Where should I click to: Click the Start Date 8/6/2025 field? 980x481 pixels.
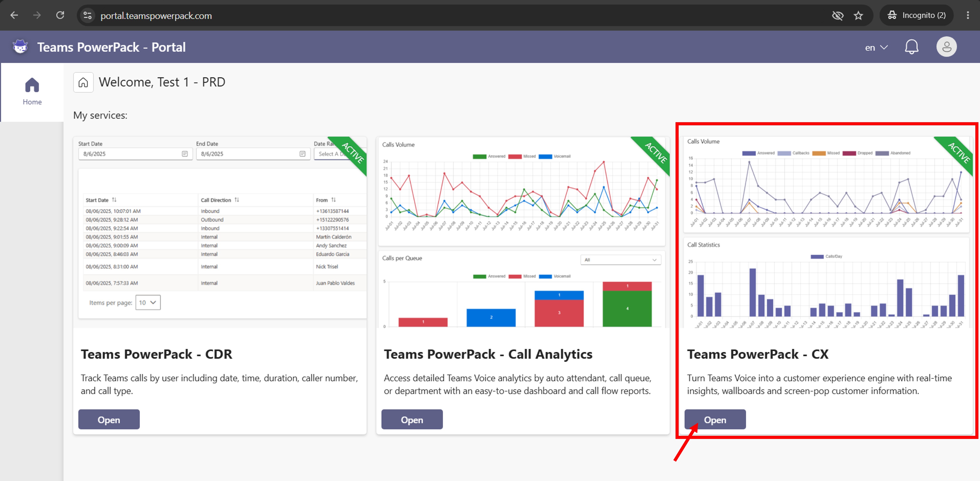(x=135, y=154)
